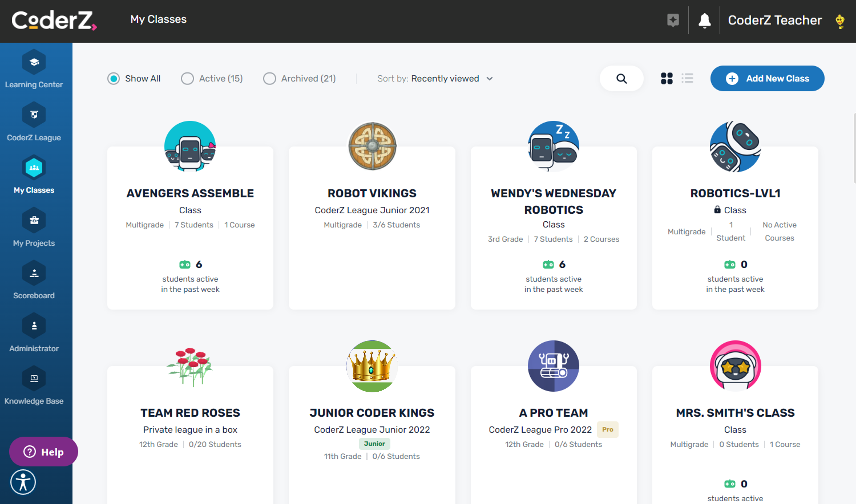Go to CoderZ League menu label
The image size is (856, 504).
(34, 137)
